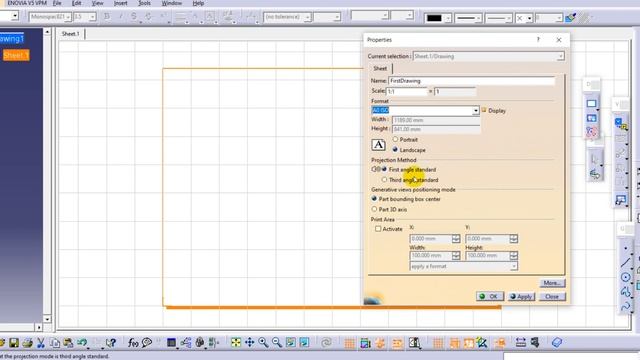
Task: Click the New Sheet icon on right toolbar
Action: click(x=591, y=104)
